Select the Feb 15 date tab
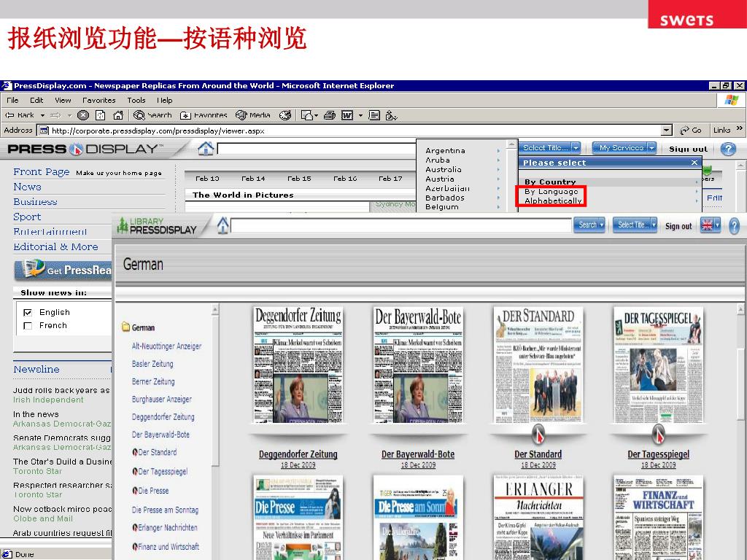 coord(299,179)
